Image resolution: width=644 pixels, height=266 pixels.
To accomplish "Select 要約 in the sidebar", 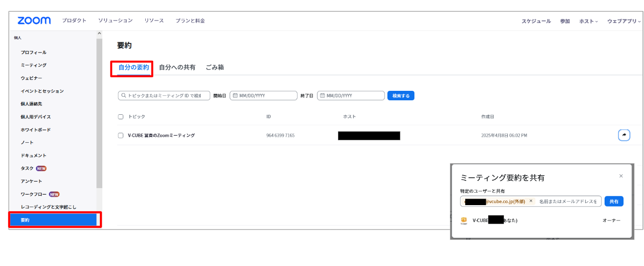I will click(53, 220).
